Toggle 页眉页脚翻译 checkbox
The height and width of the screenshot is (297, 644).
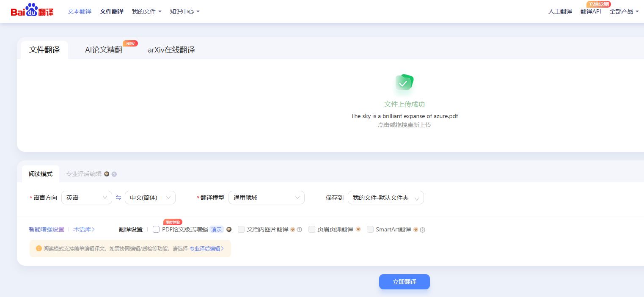point(312,229)
